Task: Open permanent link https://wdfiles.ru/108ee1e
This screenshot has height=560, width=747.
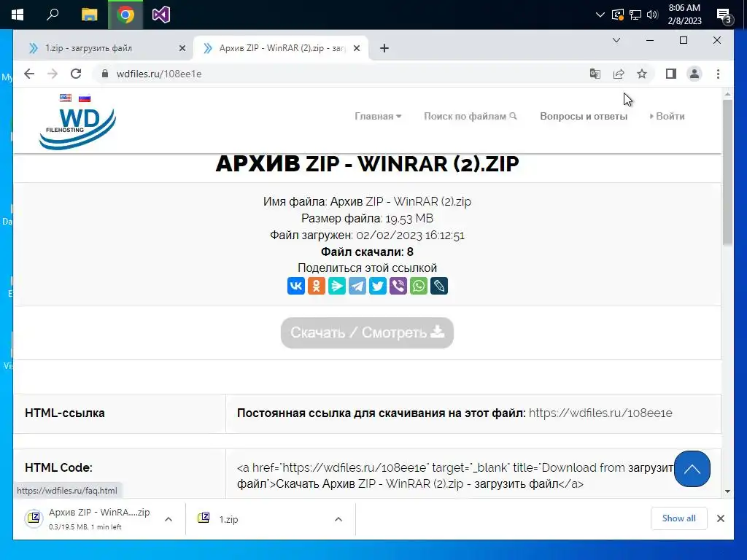Action: (x=600, y=413)
